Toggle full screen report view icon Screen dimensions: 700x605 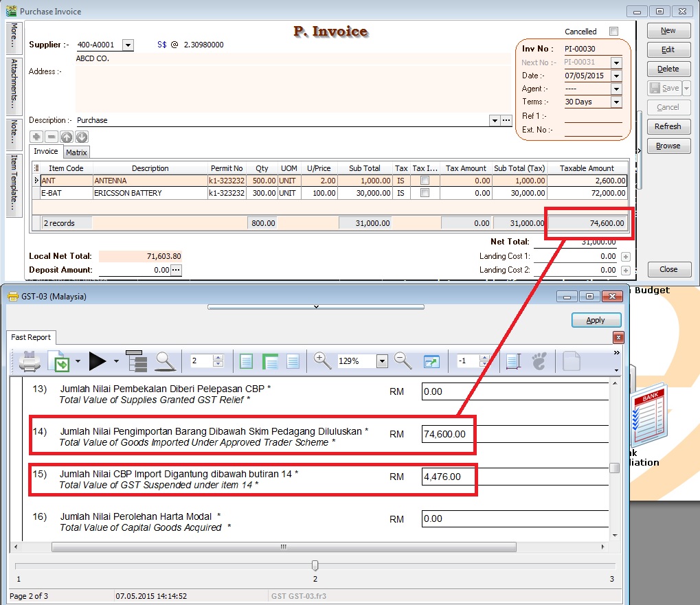(x=431, y=361)
